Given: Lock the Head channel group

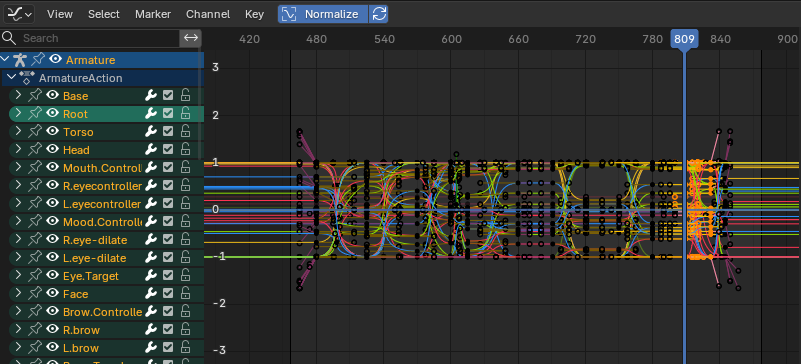Looking at the screenshot, I should tap(186, 150).
